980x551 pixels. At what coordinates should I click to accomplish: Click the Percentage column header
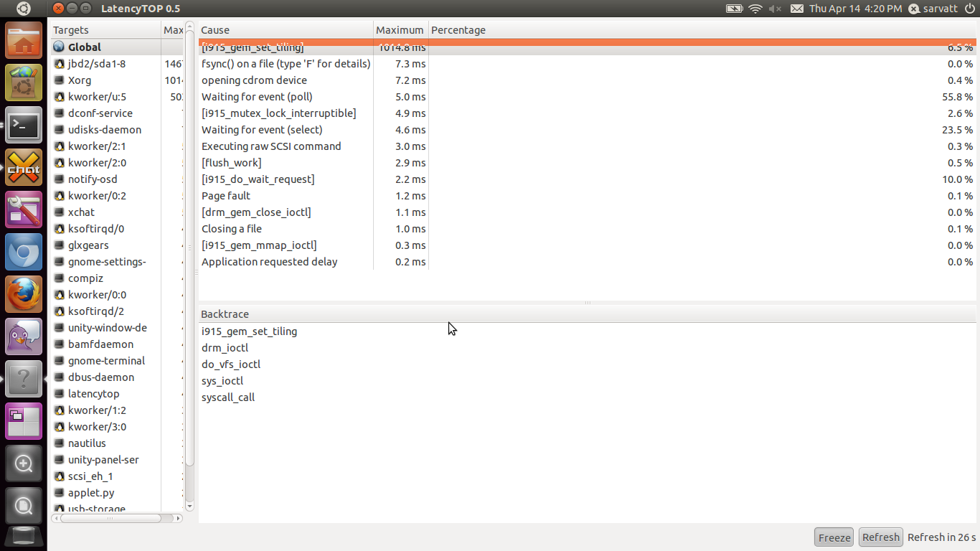(x=458, y=30)
